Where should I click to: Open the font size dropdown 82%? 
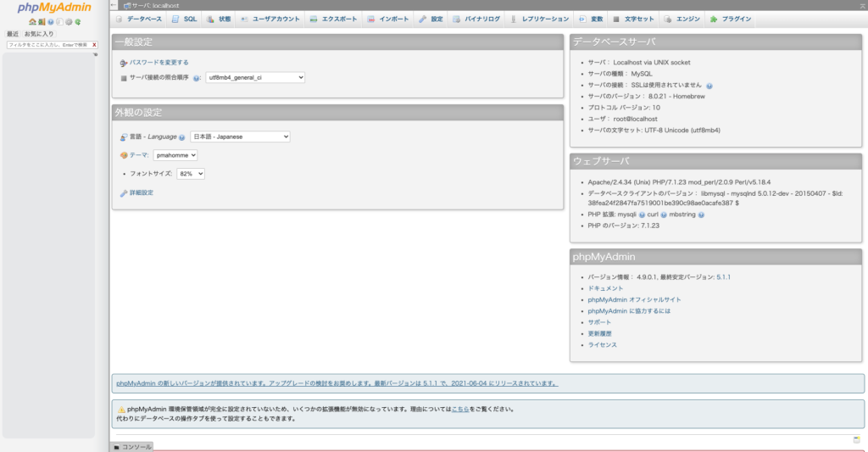point(191,173)
